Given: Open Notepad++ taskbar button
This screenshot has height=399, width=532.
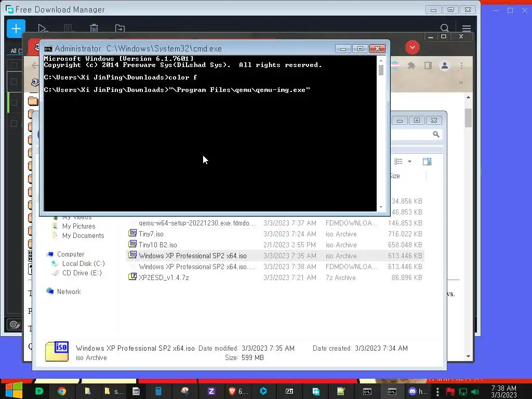Looking at the screenshot, I should (341, 391).
